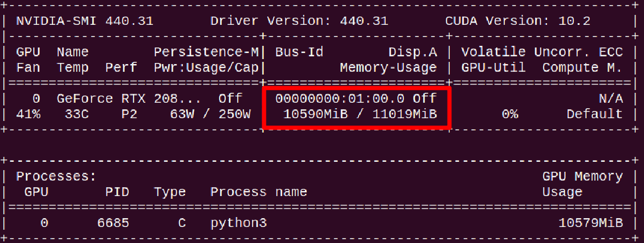Select the Volatile Uncorr. ECC header
Screen dimensions: 644x243
pyautogui.click(x=542, y=52)
